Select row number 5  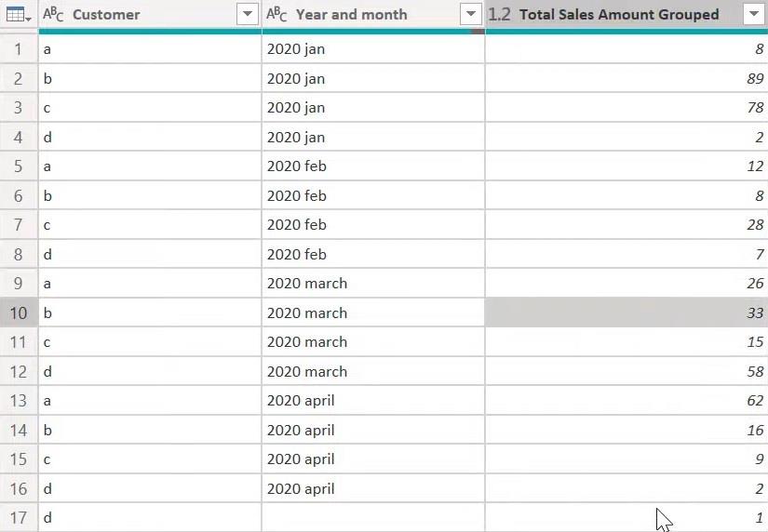19,166
